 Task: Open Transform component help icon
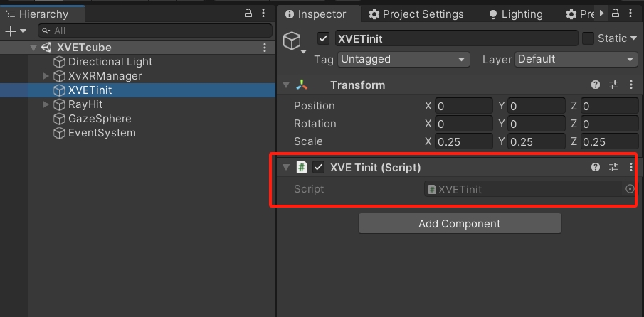click(596, 85)
